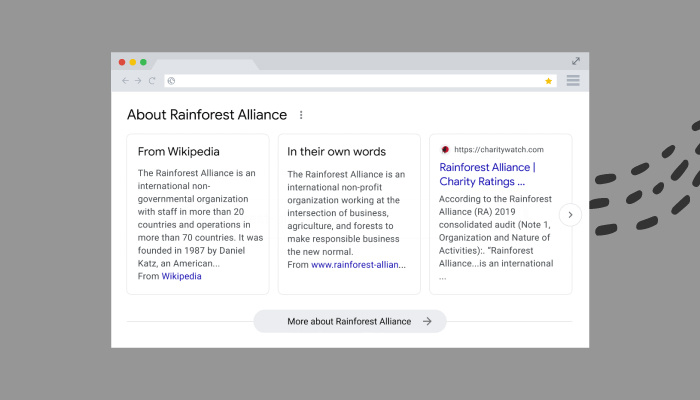Click the text 'consolidated audit (Note 1,'
The width and height of the screenshot is (700, 400).
coord(495,225)
